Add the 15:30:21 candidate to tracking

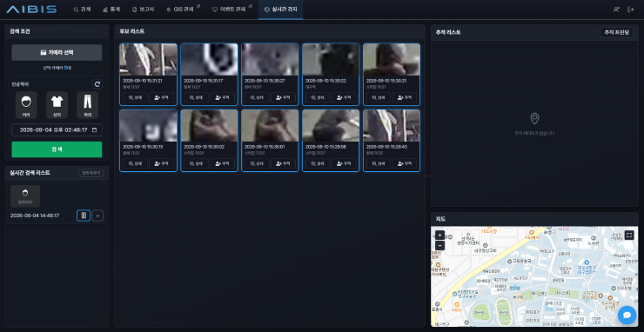click(x=405, y=97)
